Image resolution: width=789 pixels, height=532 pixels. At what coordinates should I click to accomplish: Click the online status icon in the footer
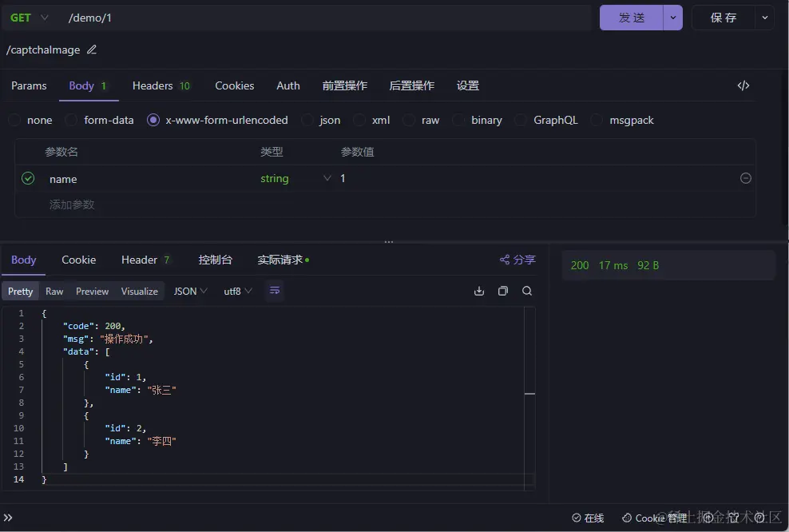tap(577, 518)
